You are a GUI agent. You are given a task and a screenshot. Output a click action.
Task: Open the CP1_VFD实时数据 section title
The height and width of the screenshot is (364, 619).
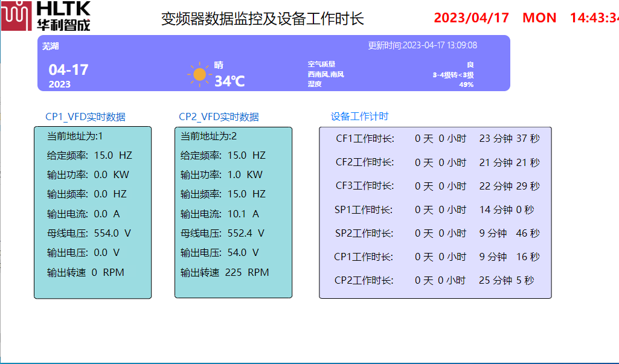tap(85, 117)
